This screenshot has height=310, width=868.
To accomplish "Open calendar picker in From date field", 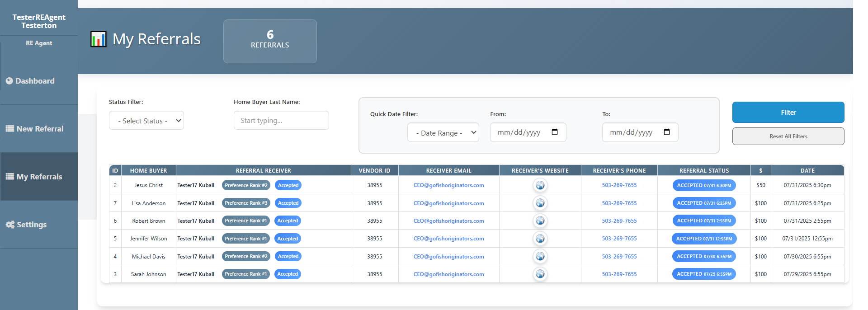I will pyautogui.click(x=555, y=132).
